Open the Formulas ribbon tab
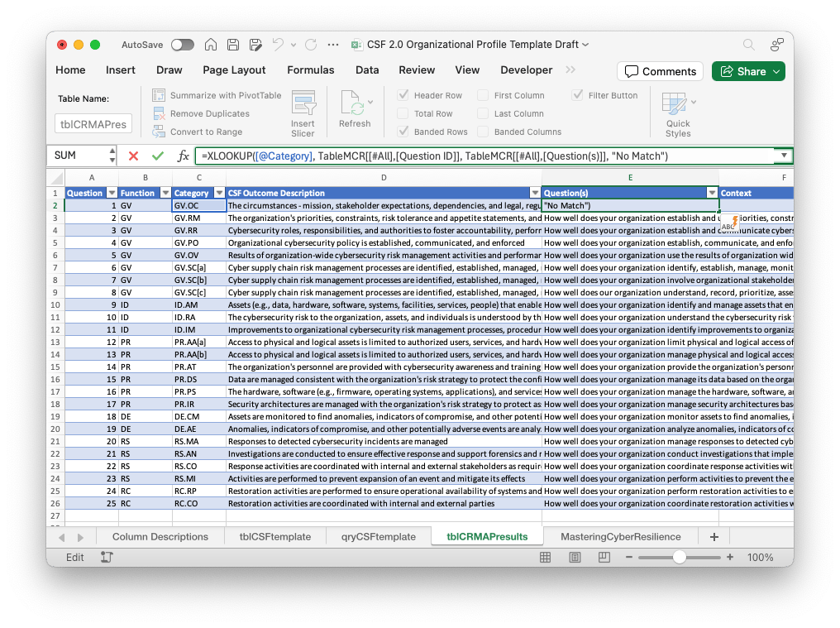This screenshot has width=840, height=628. pyautogui.click(x=311, y=70)
